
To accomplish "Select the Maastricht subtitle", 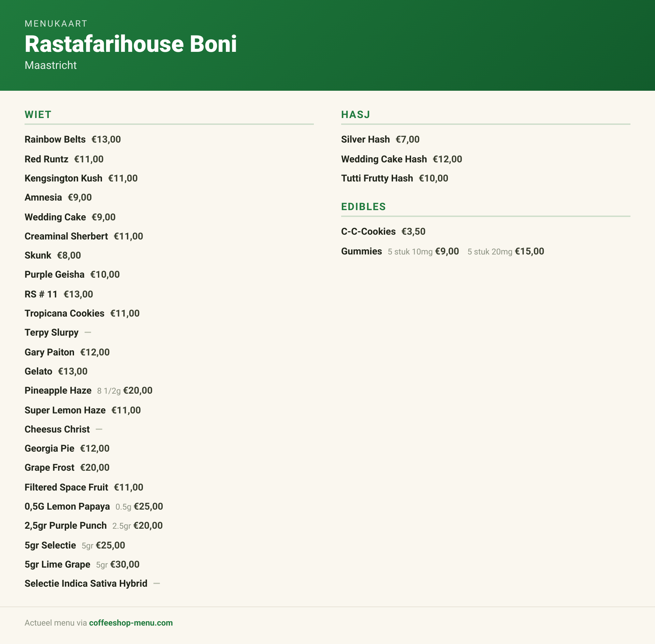I will click(x=50, y=65).
